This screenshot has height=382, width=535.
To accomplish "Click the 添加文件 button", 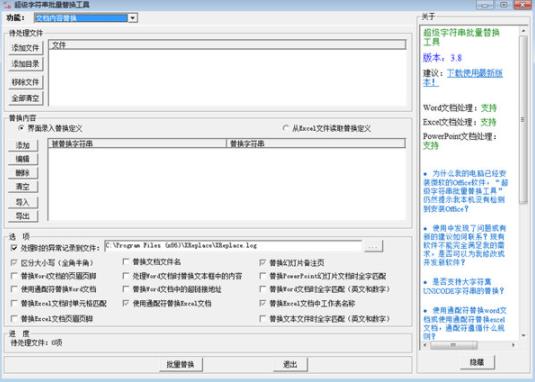I will 26,48.
